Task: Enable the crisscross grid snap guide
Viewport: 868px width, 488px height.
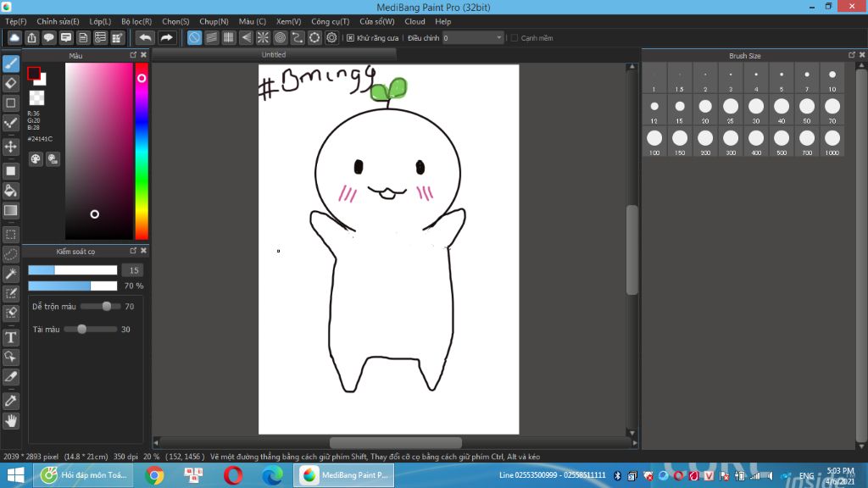Action: coord(229,37)
